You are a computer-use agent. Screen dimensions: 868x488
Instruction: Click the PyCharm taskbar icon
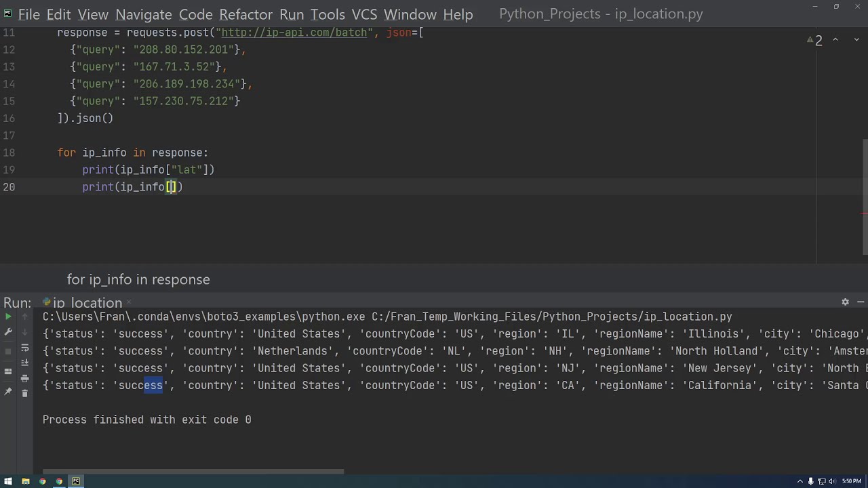pos(76,481)
